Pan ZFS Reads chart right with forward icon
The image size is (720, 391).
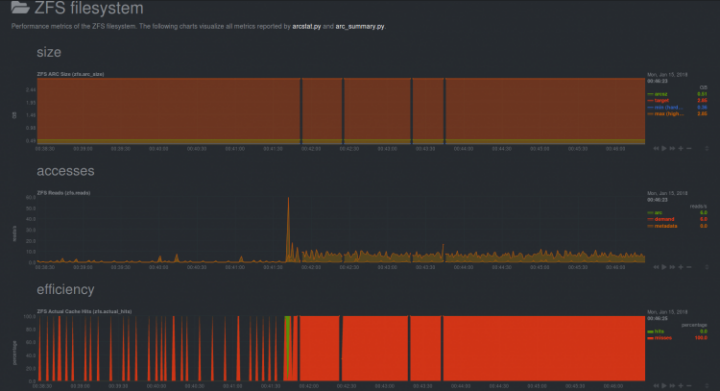tap(672, 267)
